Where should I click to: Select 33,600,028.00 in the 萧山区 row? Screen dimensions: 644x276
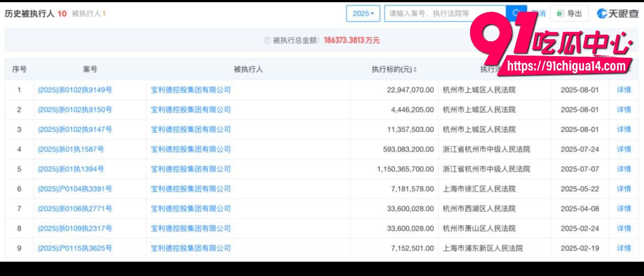coord(410,228)
